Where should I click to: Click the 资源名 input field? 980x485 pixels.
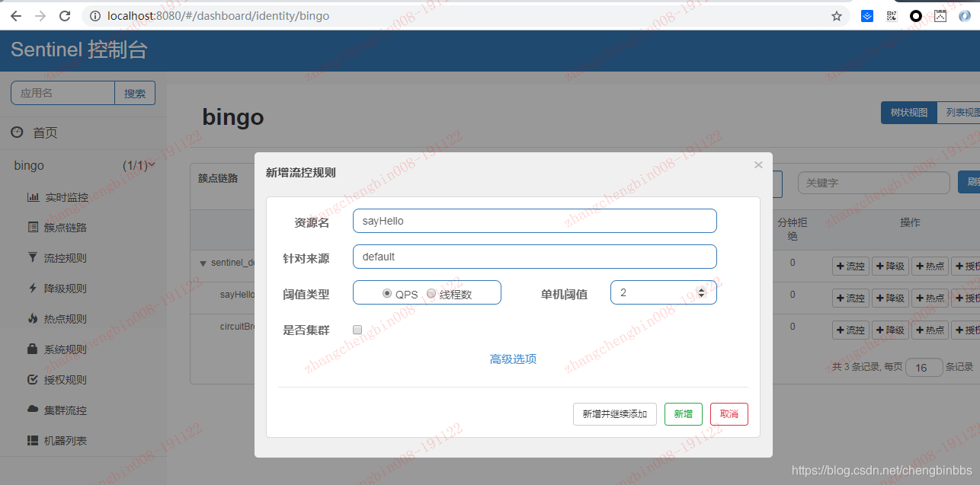coord(535,221)
